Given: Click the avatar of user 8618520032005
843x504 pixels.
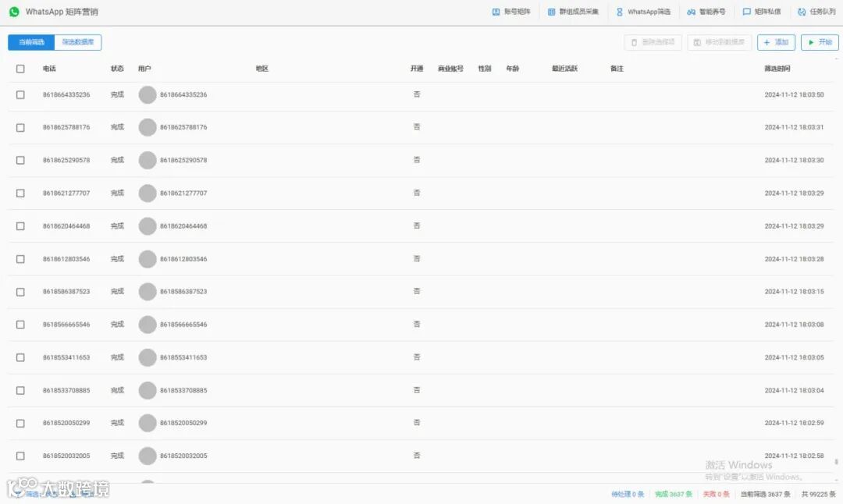Looking at the screenshot, I should click(148, 456).
